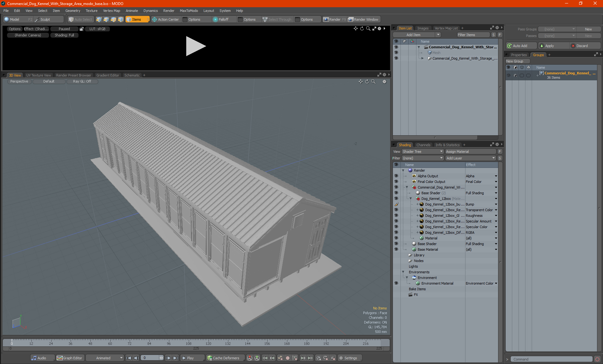Open Render Window
Screen dimensions: 603x364
(363, 19)
